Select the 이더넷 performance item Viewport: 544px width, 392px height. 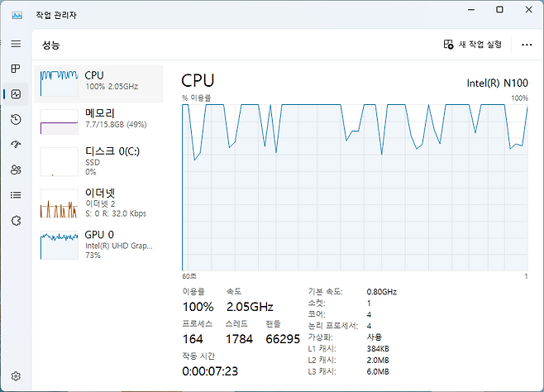[x=99, y=203]
